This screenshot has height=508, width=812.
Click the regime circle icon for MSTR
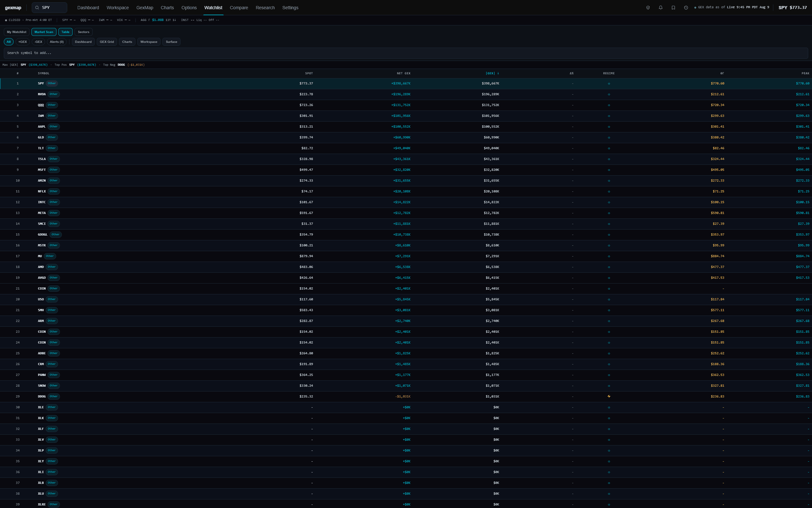tap(609, 245)
